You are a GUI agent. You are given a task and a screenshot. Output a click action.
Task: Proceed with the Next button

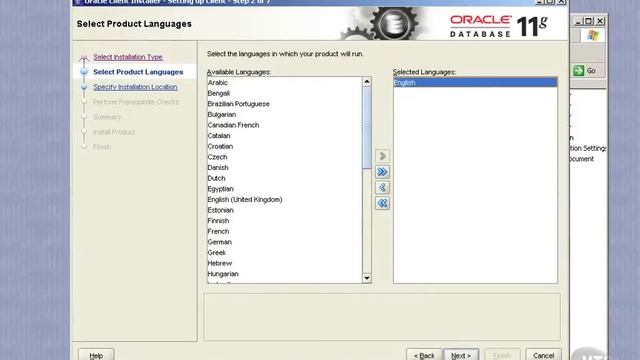click(461, 356)
